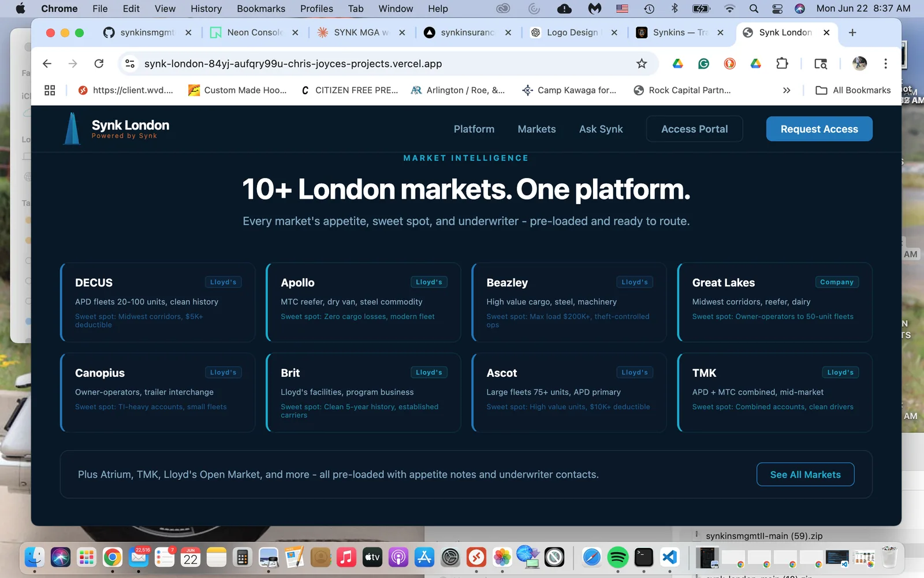Screen dimensions: 924x578
Task: Open the Chrome profile avatar
Action: (x=859, y=64)
